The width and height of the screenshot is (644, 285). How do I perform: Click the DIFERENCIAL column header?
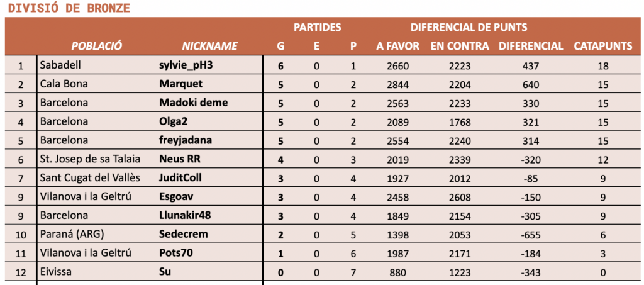tap(531, 46)
